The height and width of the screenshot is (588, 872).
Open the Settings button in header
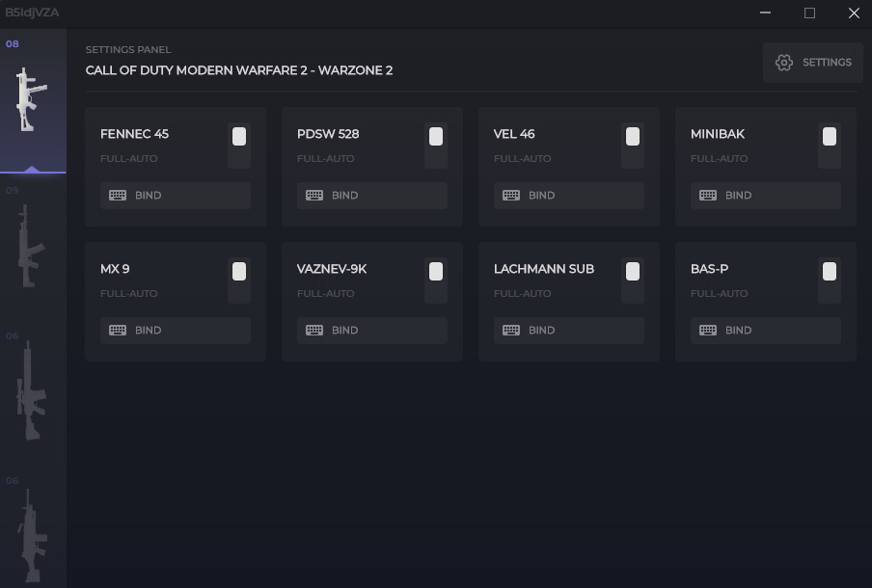pos(812,63)
